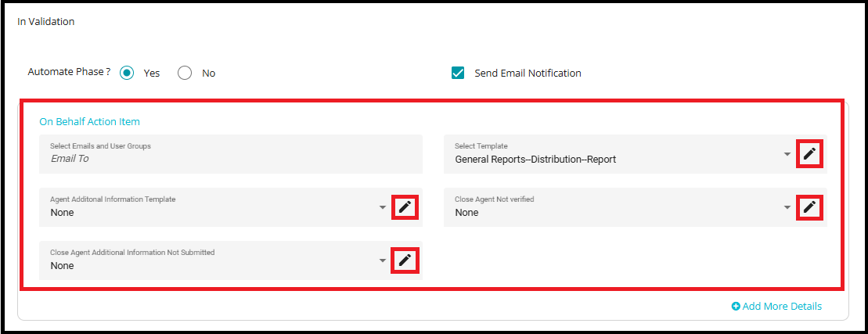Viewport: 868px width, 334px height.
Task: Uncheck the Send Email Notification checkbox
Action: 458,73
